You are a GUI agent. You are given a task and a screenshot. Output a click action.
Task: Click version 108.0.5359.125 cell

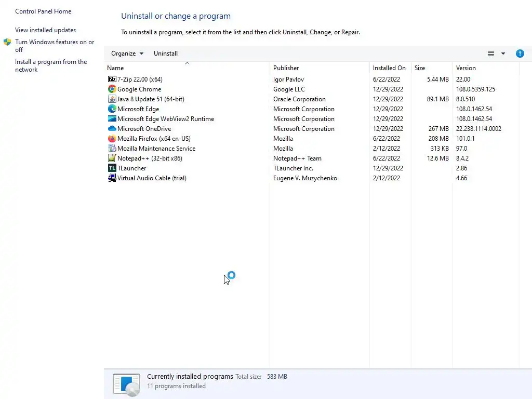475,89
